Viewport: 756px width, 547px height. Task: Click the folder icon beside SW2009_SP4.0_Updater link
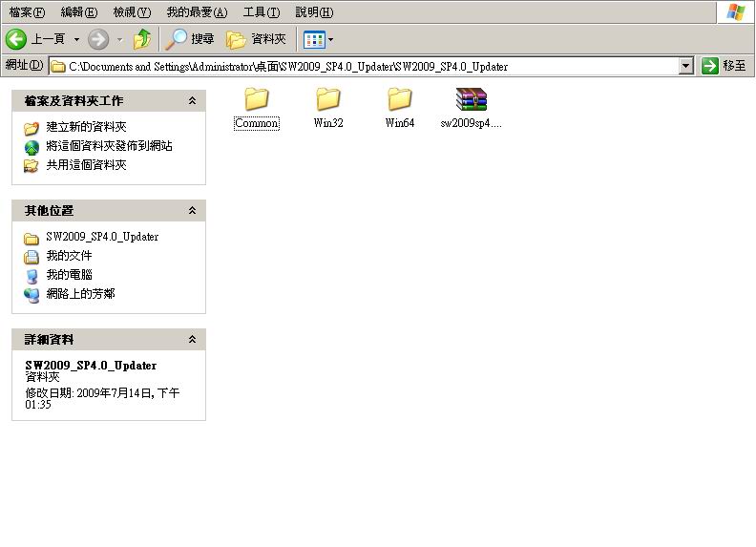(x=31, y=239)
